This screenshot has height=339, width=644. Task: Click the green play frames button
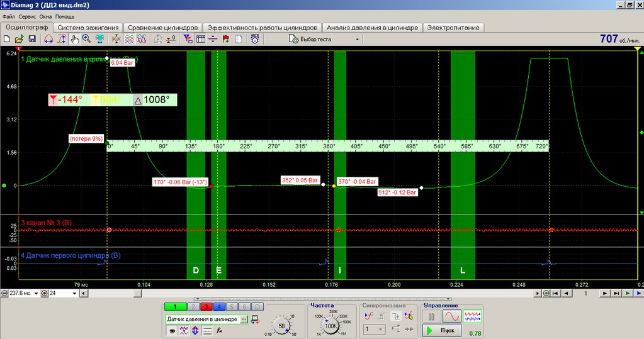tap(628, 294)
